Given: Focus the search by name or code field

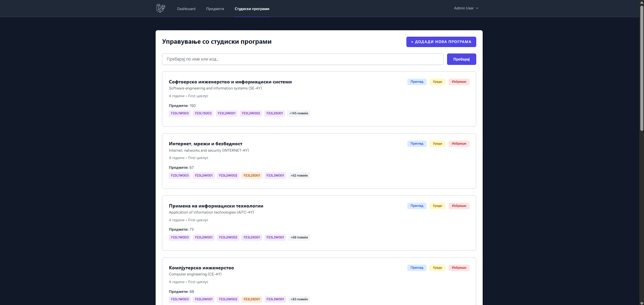Looking at the screenshot, I should click(x=303, y=59).
